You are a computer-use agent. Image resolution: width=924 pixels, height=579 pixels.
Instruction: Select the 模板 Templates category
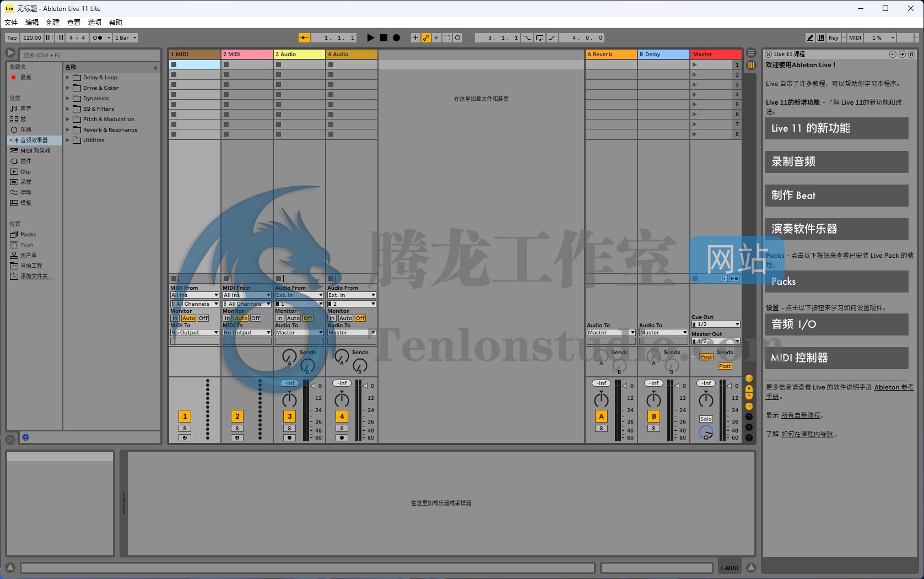coord(26,203)
